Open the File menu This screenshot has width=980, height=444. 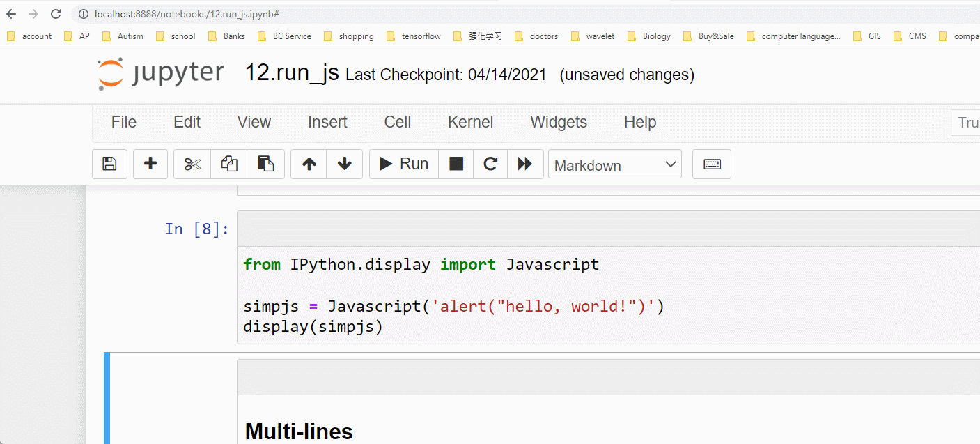(124, 123)
